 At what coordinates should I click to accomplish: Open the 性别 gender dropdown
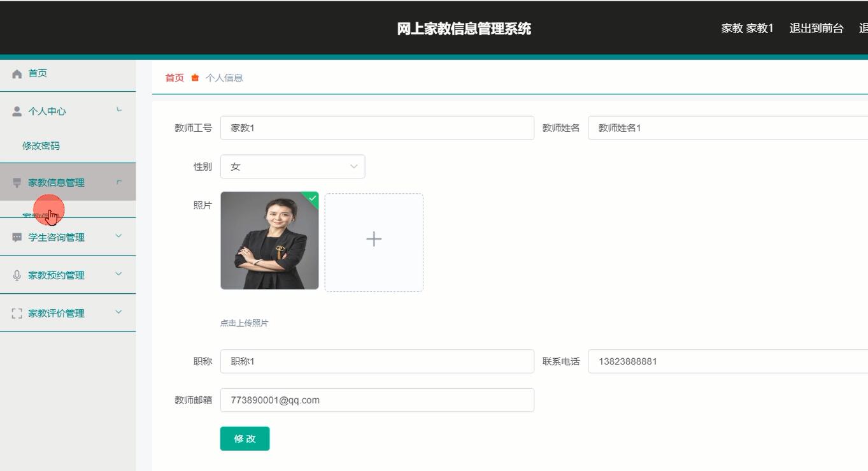(292, 167)
